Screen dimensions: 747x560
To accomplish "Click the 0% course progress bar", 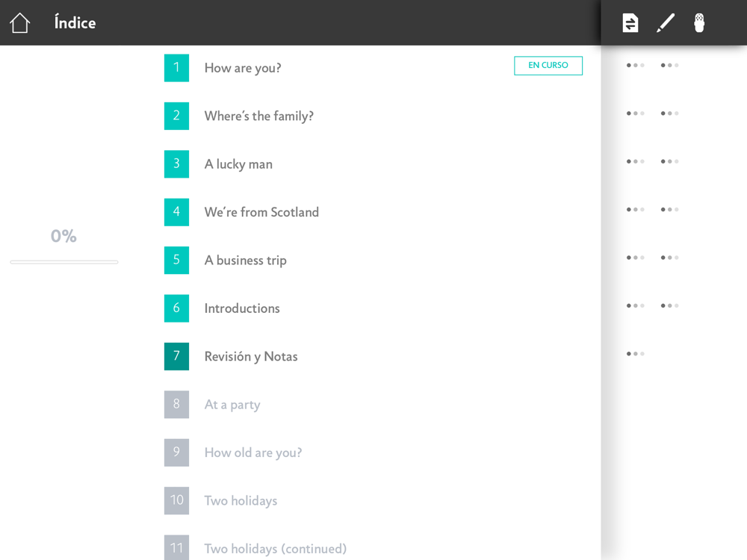I will pos(64,261).
